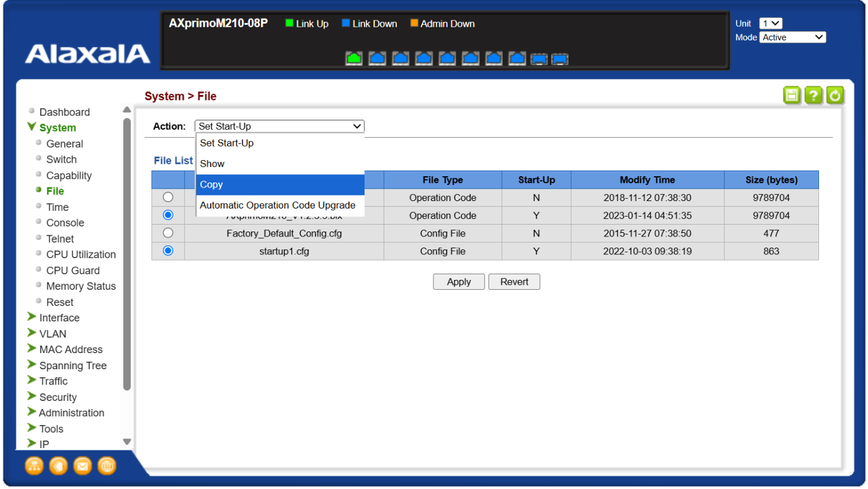Viewport: 868px width, 489px height.
Task: Open Capability under System
Action: pos(69,176)
